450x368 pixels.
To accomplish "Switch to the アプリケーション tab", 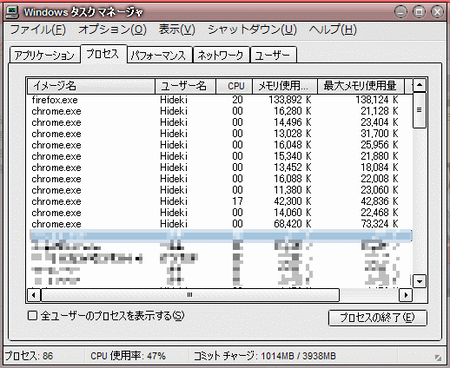I will [x=45, y=55].
